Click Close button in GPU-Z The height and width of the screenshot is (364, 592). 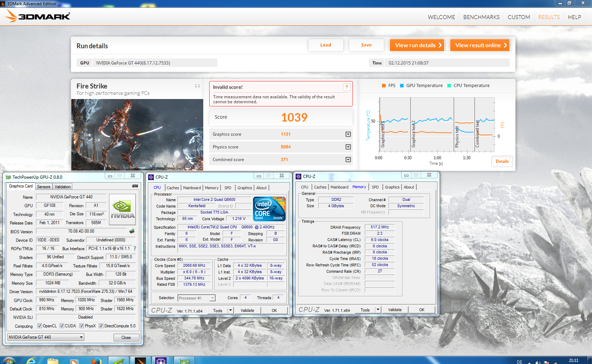tap(126, 338)
